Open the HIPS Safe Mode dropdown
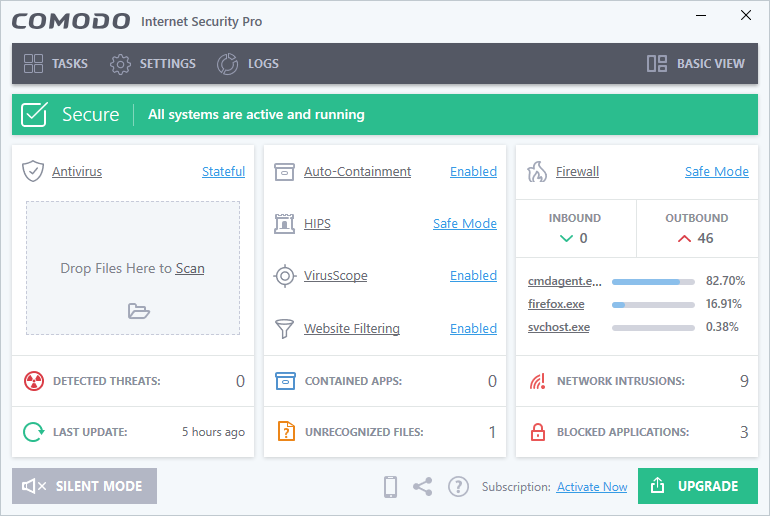 (464, 223)
